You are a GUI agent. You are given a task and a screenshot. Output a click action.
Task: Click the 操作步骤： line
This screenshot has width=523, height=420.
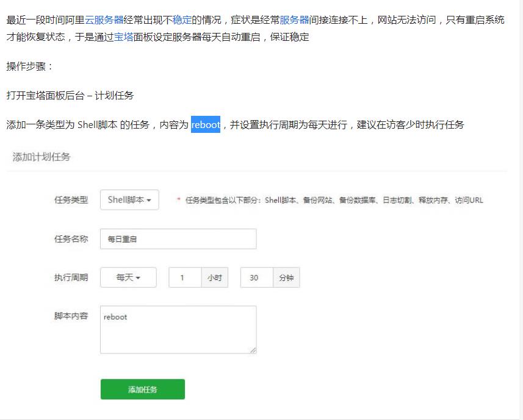tap(30, 66)
